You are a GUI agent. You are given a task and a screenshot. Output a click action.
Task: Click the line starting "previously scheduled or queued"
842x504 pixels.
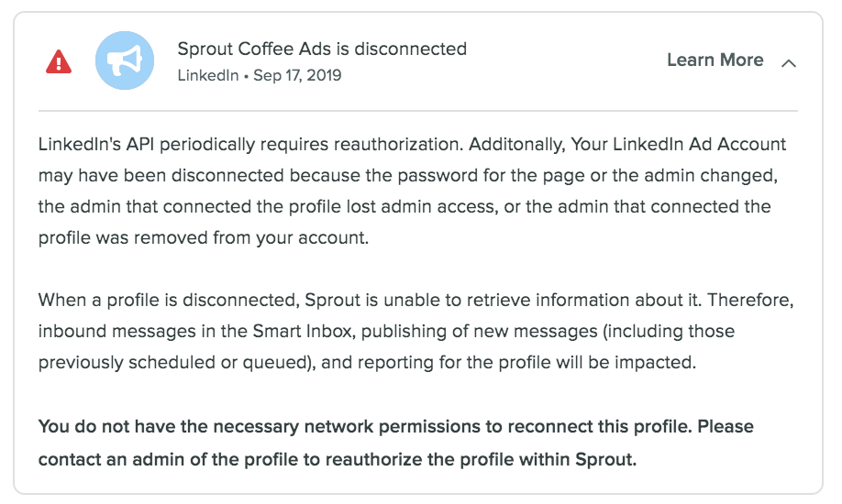coord(367,362)
